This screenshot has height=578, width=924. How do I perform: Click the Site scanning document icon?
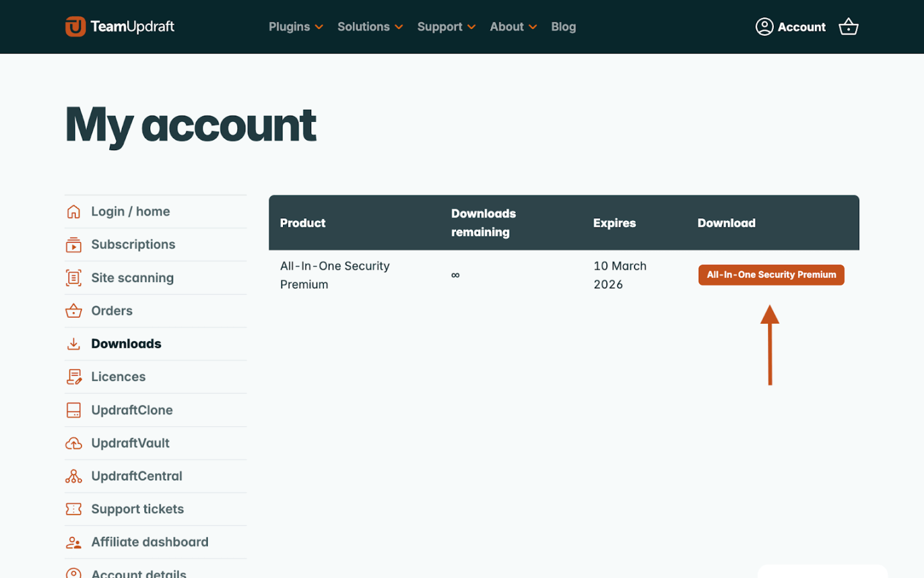(73, 277)
